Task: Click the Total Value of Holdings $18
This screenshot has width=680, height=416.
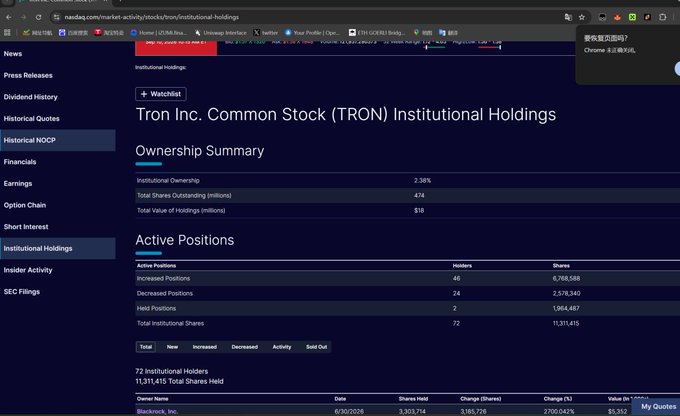Action: [419, 210]
